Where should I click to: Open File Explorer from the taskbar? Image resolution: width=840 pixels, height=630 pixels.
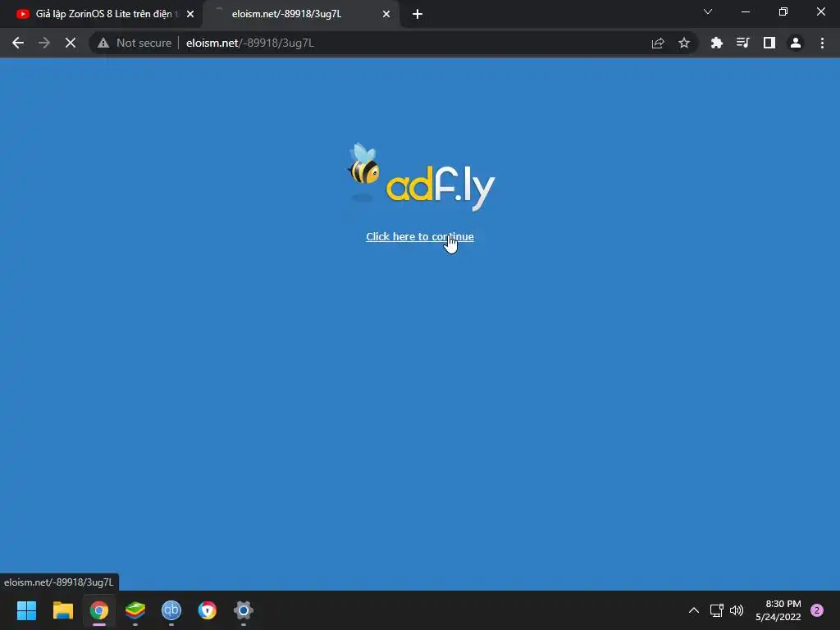(62, 610)
